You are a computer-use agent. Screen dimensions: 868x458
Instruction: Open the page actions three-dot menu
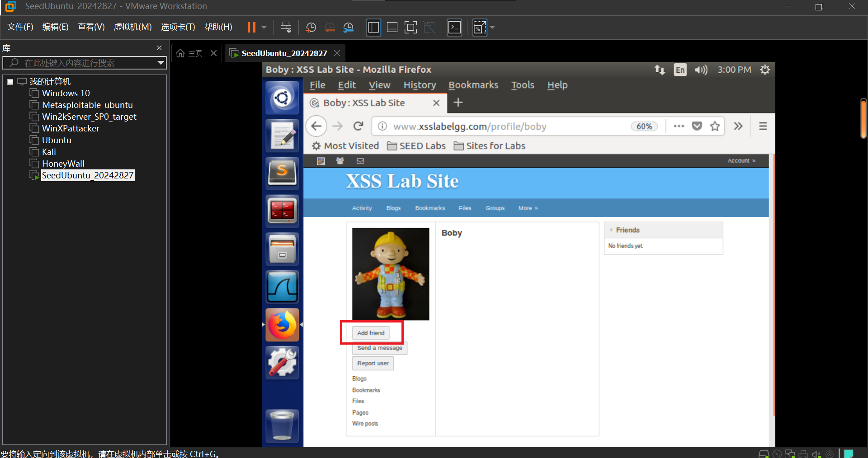[679, 126]
